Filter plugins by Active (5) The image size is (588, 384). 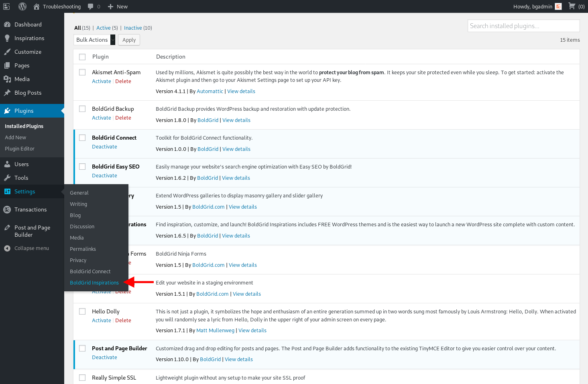click(x=107, y=28)
